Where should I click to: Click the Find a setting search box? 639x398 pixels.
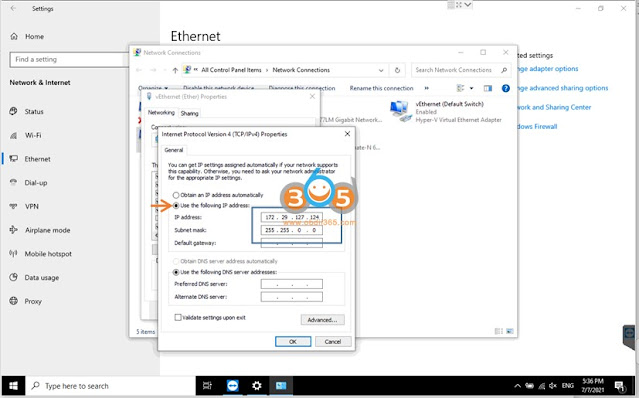[x=69, y=59]
